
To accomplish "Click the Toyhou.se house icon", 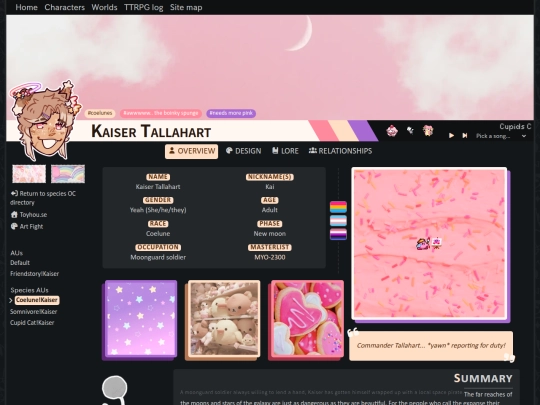I will click(x=14, y=215).
